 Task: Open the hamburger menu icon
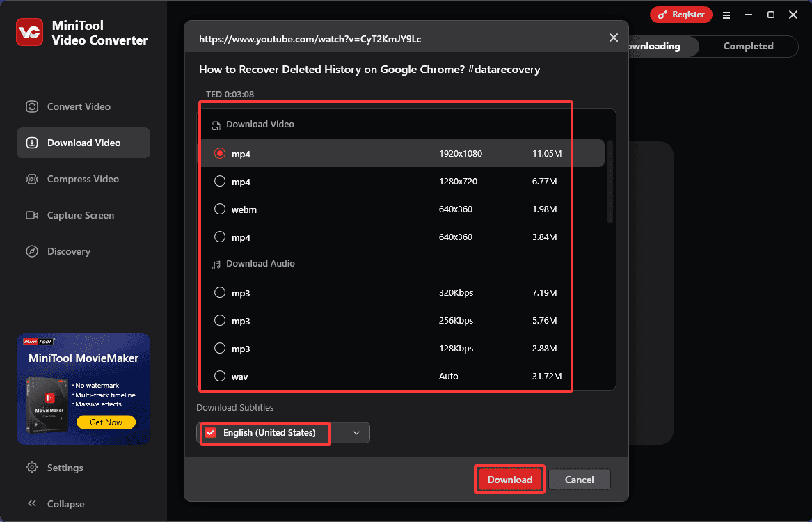(x=726, y=15)
